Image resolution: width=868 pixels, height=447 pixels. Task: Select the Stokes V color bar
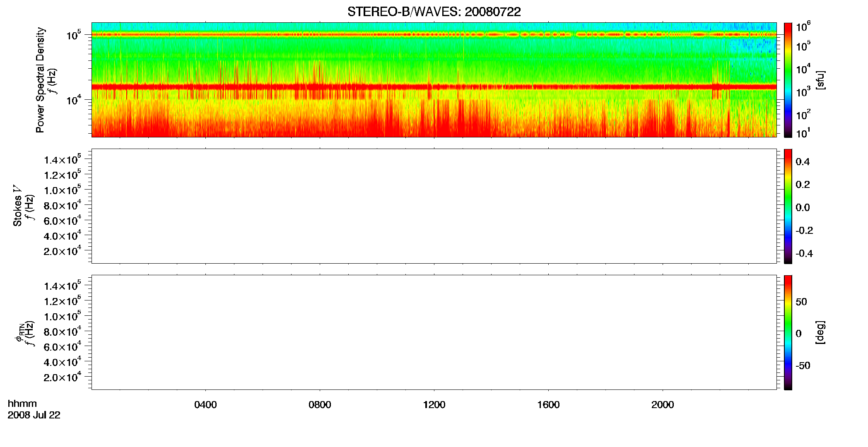[x=788, y=206]
